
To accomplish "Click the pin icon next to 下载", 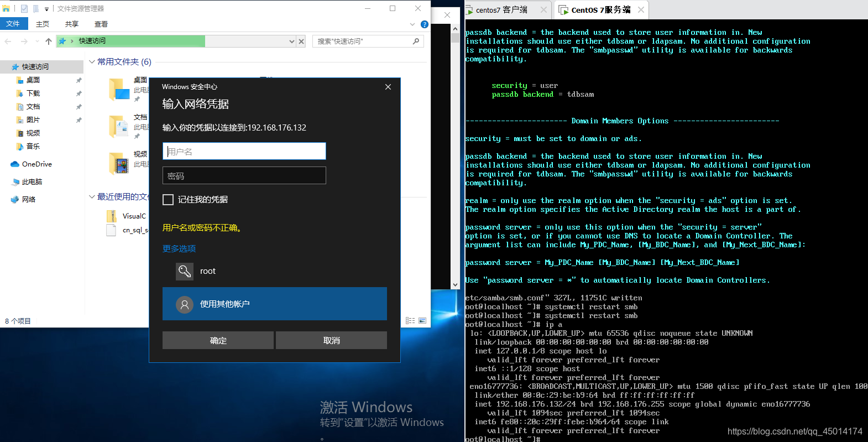I will coord(79,93).
